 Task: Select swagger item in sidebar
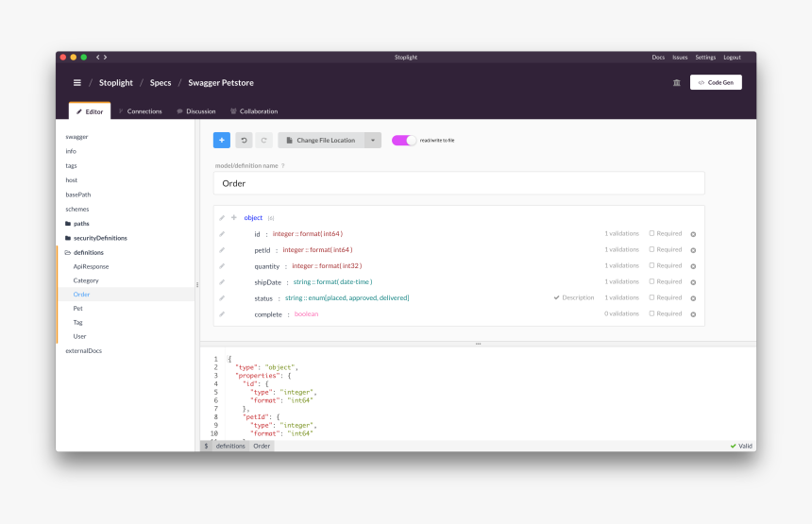(x=76, y=137)
